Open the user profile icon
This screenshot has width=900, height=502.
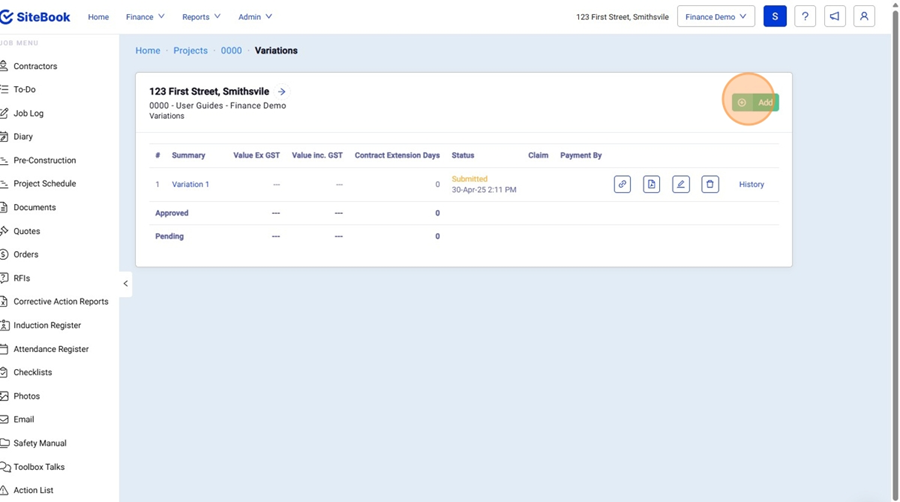pyautogui.click(x=864, y=16)
